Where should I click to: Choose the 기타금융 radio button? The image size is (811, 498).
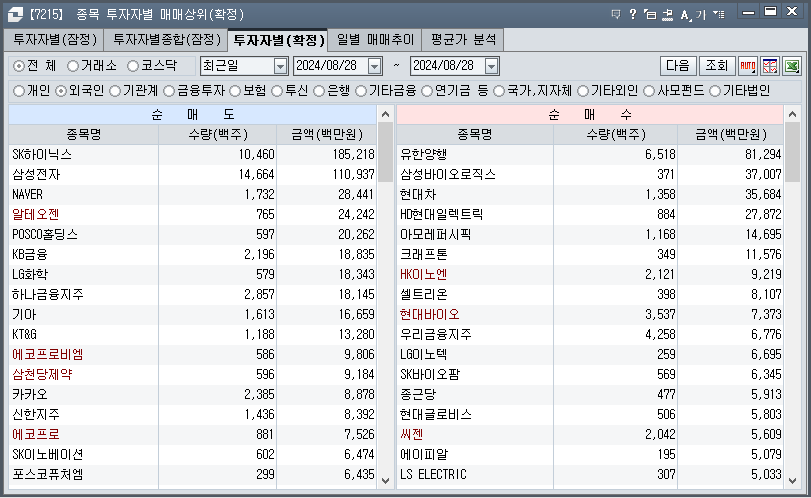point(361,91)
